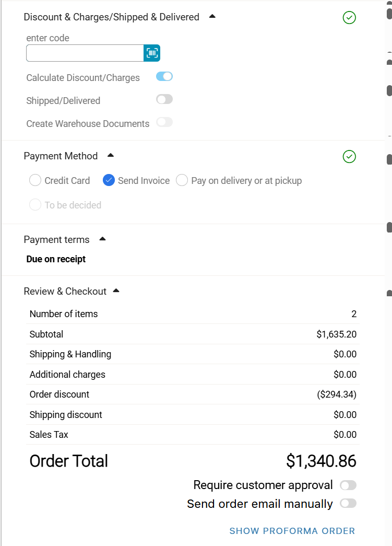Toggle Create Warehouse Documents switch
This screenshot has height=546, width=392.
pos(164,122)
